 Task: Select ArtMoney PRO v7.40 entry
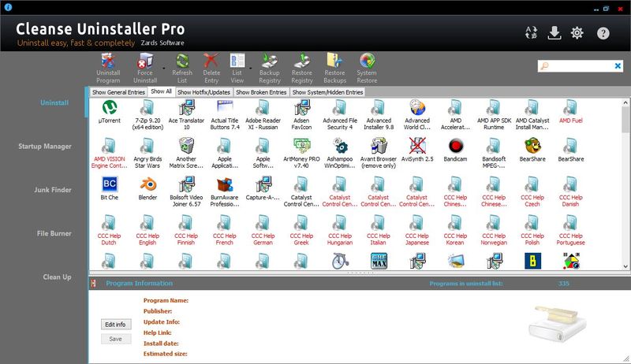(301, 154)
